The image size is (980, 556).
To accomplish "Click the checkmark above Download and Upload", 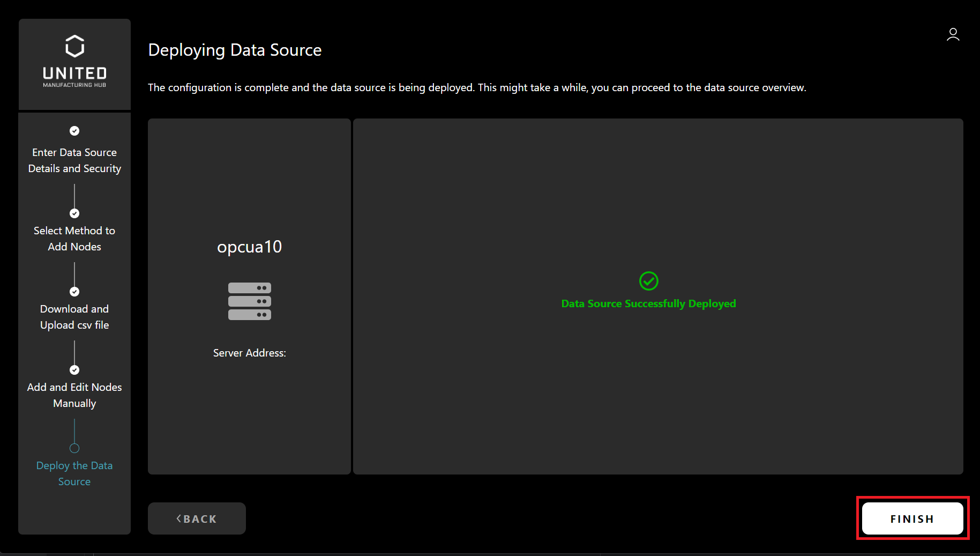I will click(74, 292).
